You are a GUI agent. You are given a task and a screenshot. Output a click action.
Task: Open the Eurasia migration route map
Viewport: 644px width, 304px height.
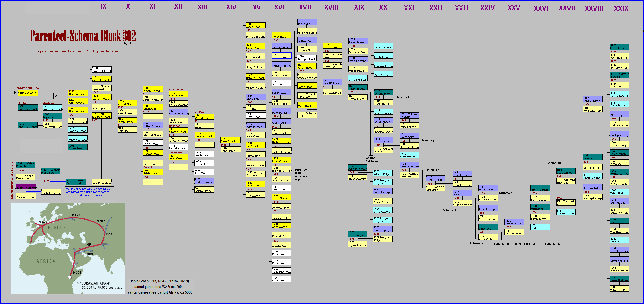[x=68, y=248]
